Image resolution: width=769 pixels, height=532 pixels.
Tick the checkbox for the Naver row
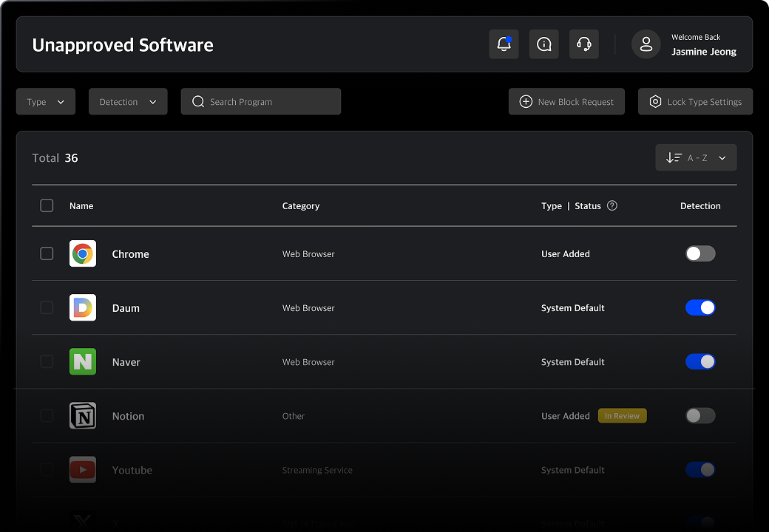tap(47, 361)
